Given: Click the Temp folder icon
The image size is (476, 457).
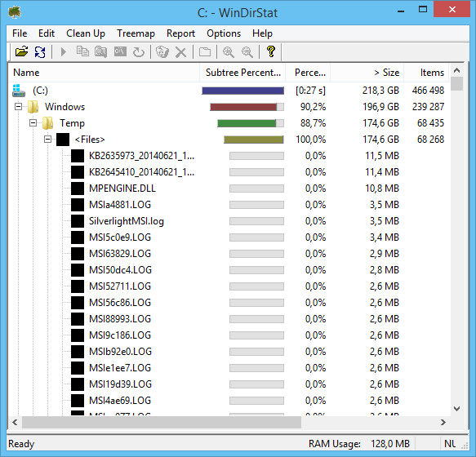Looking at the screenshot, I should (x=47, y=123).
